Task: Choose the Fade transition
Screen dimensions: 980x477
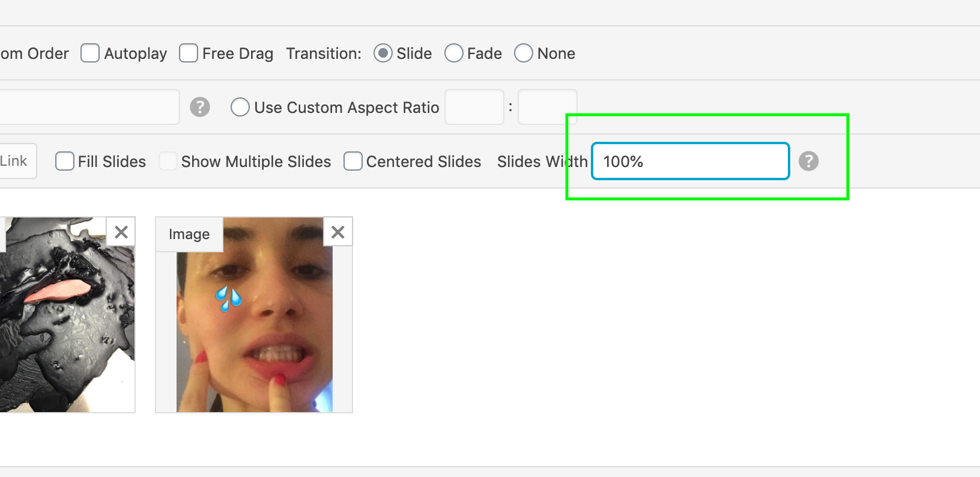Action: coord(454,53)
